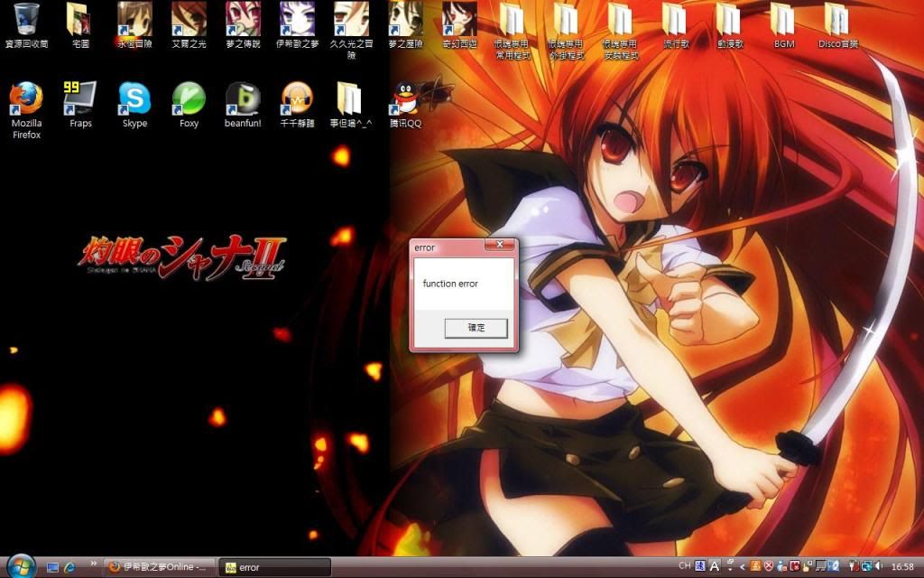
Task: Click the 確定 button in the error dialog
Action: pos(476,328)
